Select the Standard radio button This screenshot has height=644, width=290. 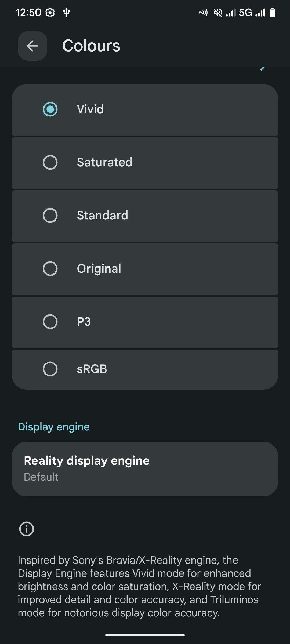point(50,215)
